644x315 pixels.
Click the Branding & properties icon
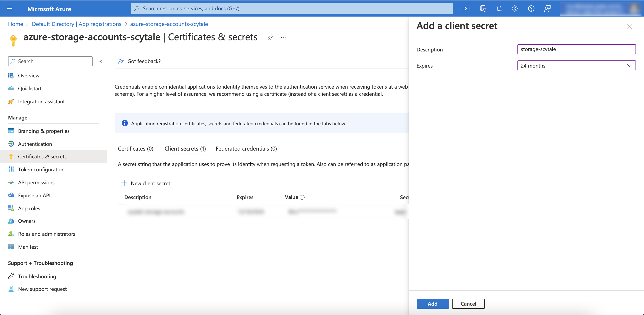click(11, 131)
